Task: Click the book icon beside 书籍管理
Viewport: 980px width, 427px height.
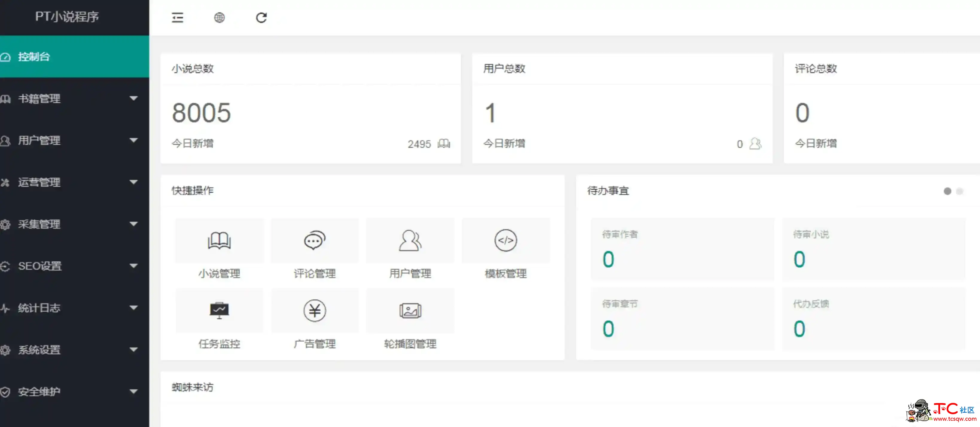Action: click(x=5, y=99)
